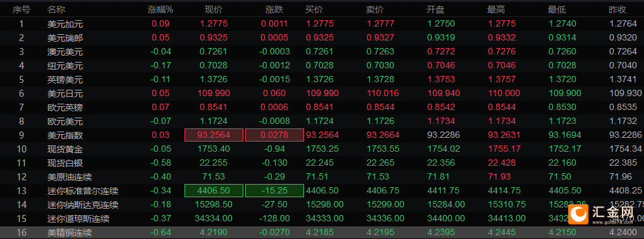Click the 名称 column header
This screenshot has height=239, width=644.
(56, 9)
